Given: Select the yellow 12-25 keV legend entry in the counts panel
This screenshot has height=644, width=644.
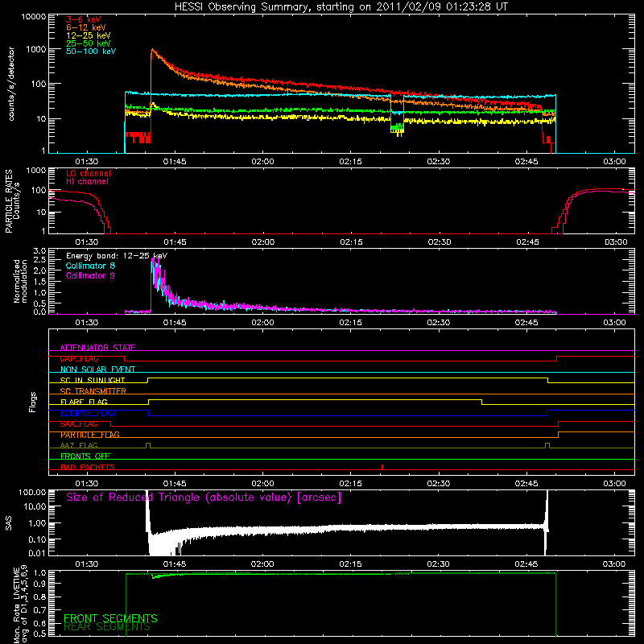Looking at the screenshot, I should (89, 35).
